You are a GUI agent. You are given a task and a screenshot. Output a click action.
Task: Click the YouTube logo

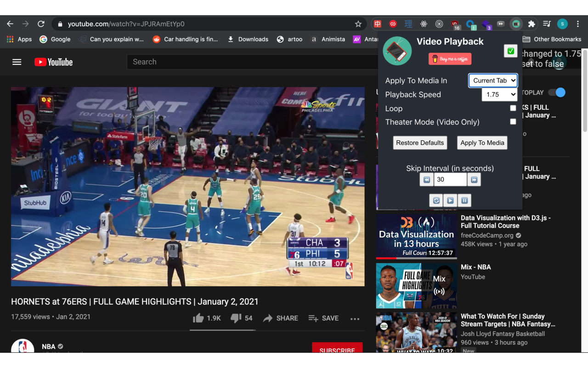tap(53, 62)
